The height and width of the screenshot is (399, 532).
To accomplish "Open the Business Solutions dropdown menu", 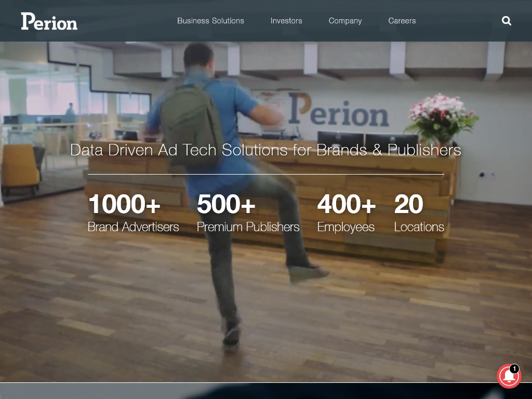I will [x=210, y=21].
